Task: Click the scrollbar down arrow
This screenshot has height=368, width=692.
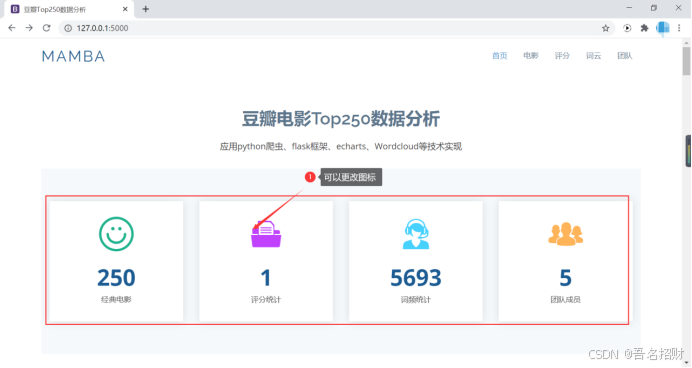Action: pos(686,363)
